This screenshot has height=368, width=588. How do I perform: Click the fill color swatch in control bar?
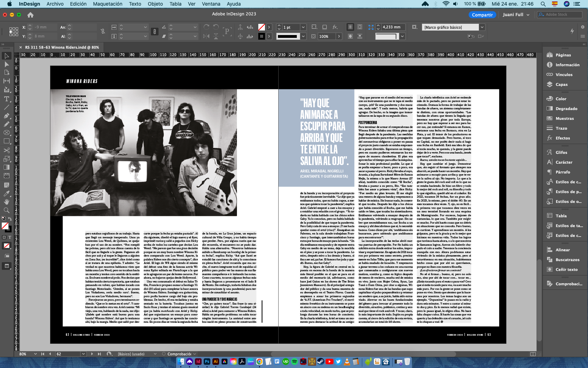261,27
